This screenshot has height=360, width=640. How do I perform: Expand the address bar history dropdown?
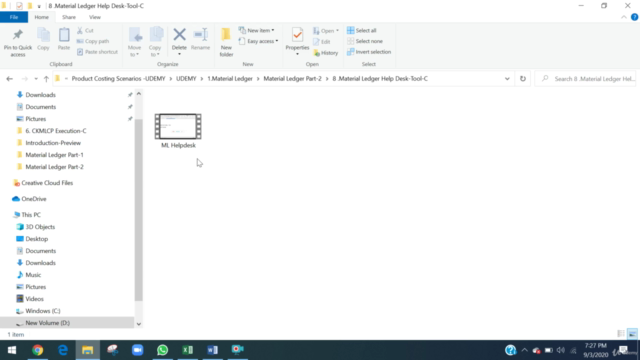[507, 79]
